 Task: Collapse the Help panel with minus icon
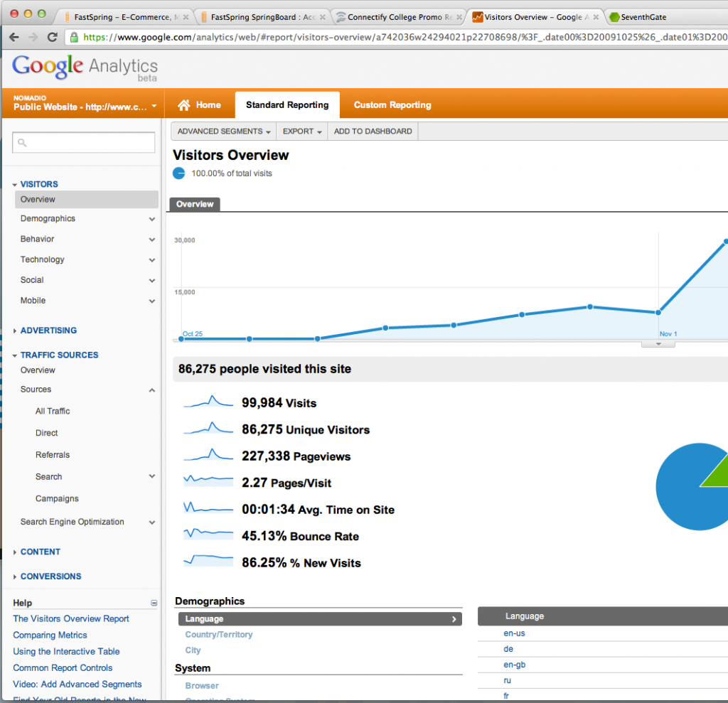154,603
